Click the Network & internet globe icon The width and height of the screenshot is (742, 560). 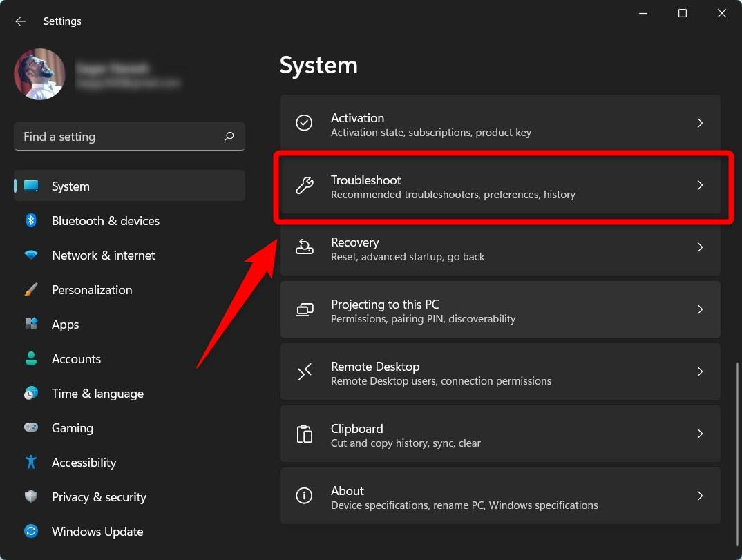[31, 255]
